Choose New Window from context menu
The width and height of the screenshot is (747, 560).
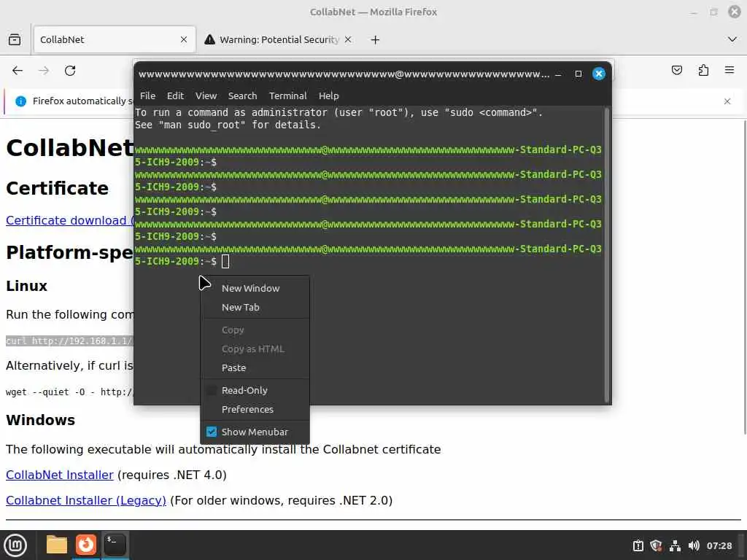pos(255,288)
